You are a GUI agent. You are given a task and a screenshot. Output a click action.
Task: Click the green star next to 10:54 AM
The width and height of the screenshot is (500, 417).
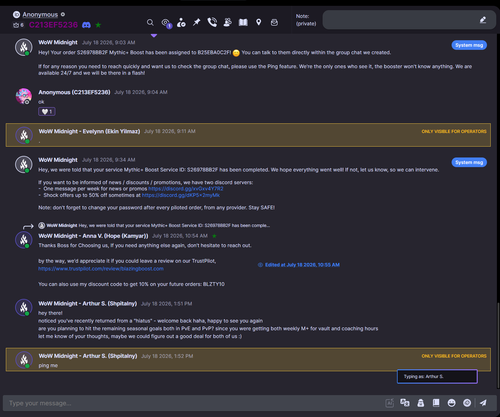[214, 236]
